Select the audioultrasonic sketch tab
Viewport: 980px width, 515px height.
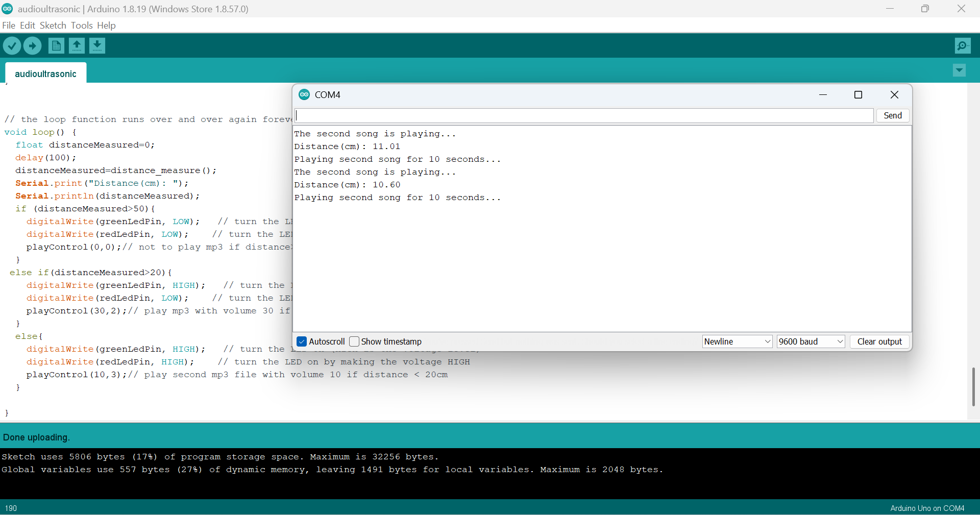(x=45, y=73)
